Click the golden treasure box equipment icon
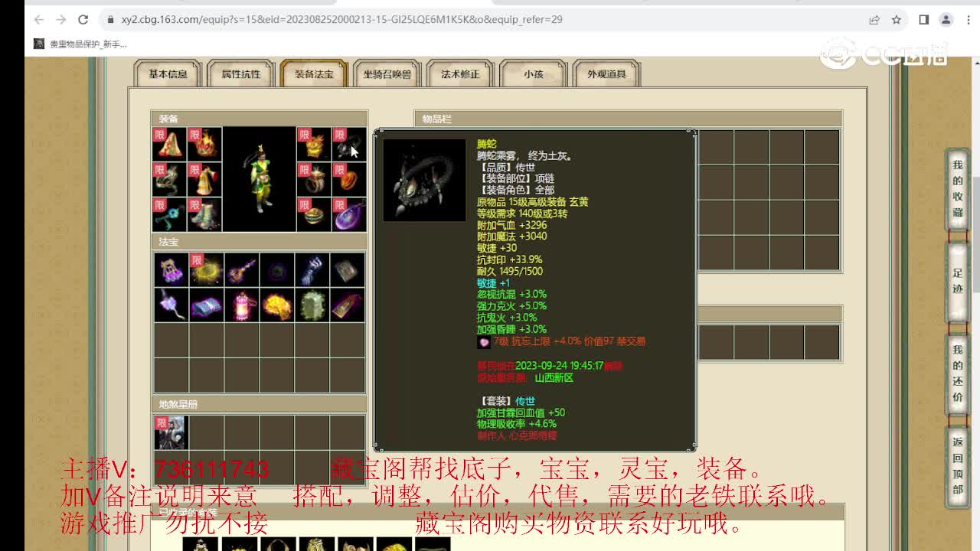 click(314, 144)
